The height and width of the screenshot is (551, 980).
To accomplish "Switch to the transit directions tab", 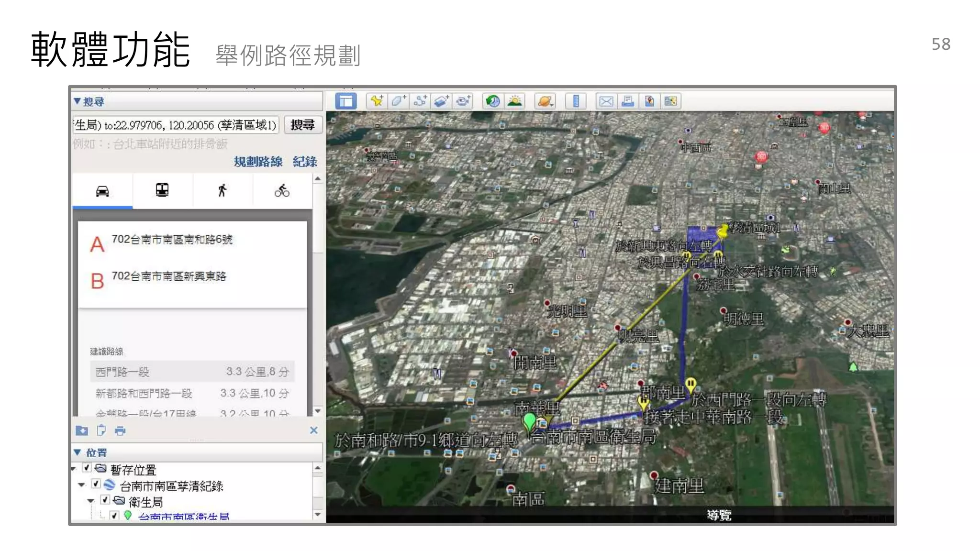I will tap(162, 191).
